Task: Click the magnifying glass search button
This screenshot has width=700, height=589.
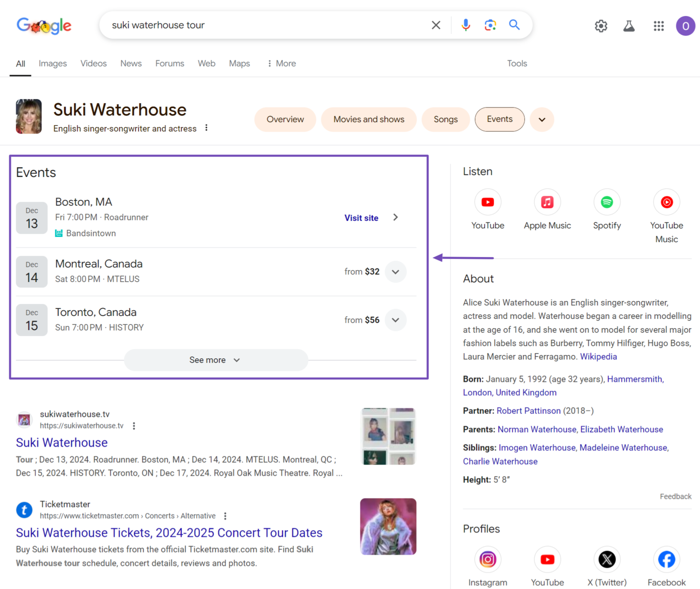Action: point(514,25)
